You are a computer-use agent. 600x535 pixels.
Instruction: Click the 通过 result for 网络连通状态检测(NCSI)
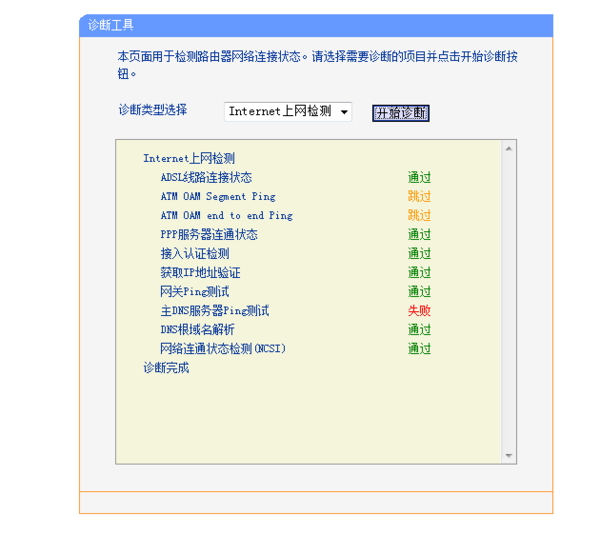point(419,349)
